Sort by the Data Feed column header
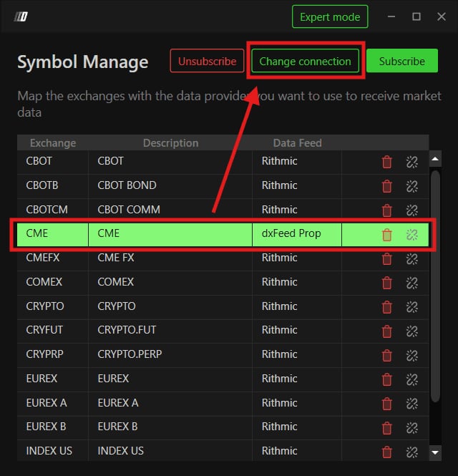The height and width of the screenshot is (476, 458). pyautogui.click(x=297, y=143)
